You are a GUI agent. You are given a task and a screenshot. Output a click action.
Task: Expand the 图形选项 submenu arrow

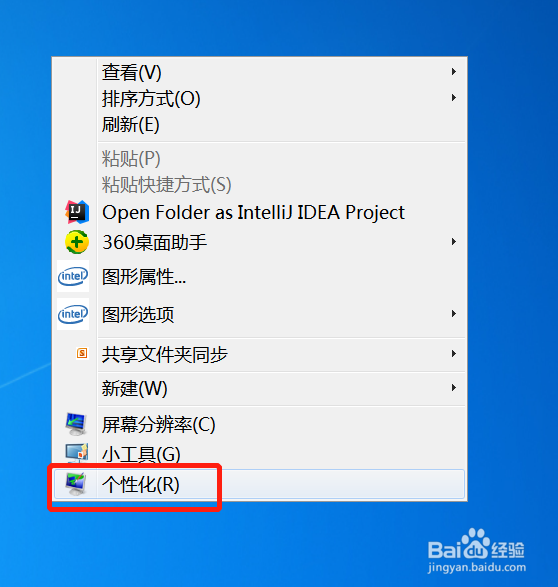click(454, 314)
